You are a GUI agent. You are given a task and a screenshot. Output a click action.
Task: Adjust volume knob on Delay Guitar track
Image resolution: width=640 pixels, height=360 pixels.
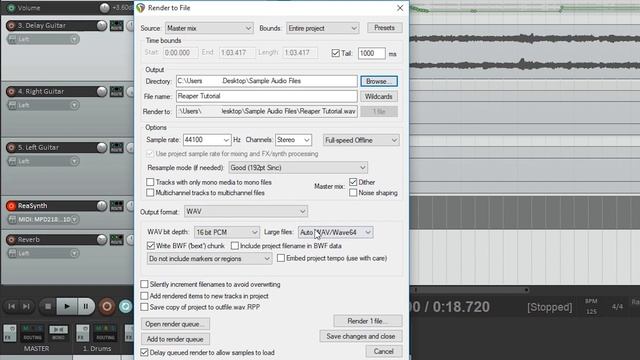coord(102,25)
